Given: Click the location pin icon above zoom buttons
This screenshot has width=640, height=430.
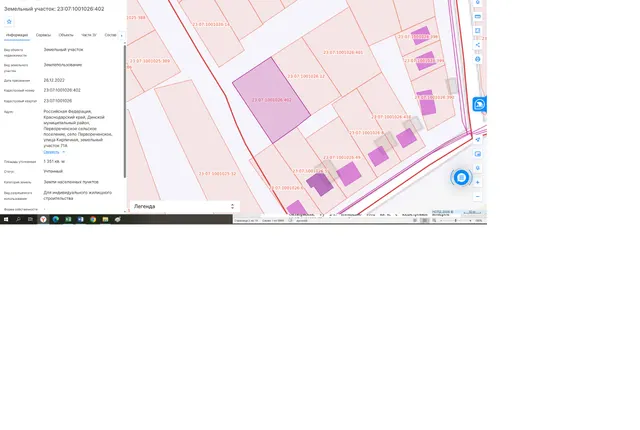Looking at the screenshot, I should tap(478, 168).
